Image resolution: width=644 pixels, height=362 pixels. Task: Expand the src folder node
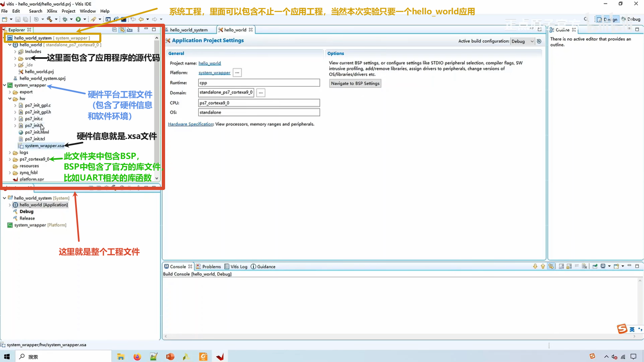tap(15, 58)
